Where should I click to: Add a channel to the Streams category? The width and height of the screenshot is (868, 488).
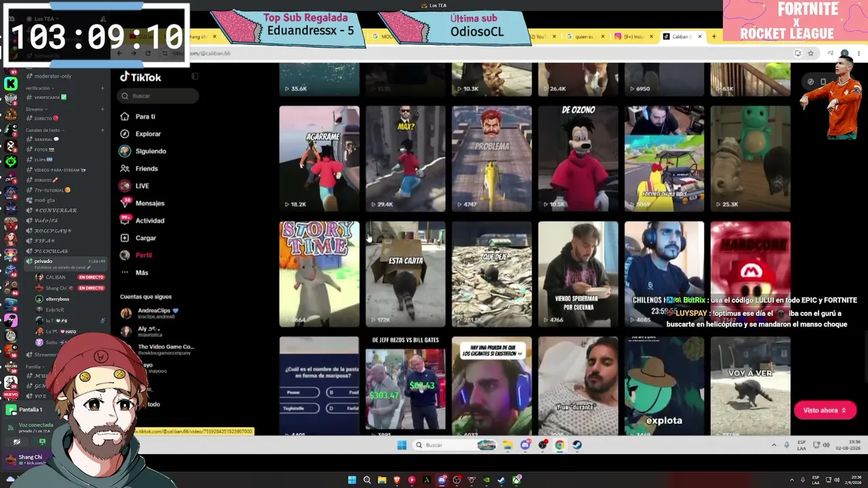[x=102, y=109]
